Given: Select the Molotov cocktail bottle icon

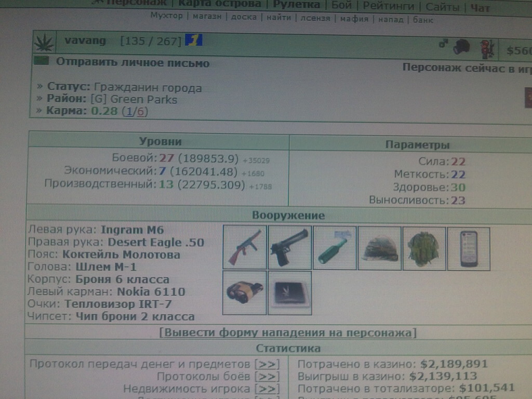Looking at the screenshot, I should tap(334, 248).
